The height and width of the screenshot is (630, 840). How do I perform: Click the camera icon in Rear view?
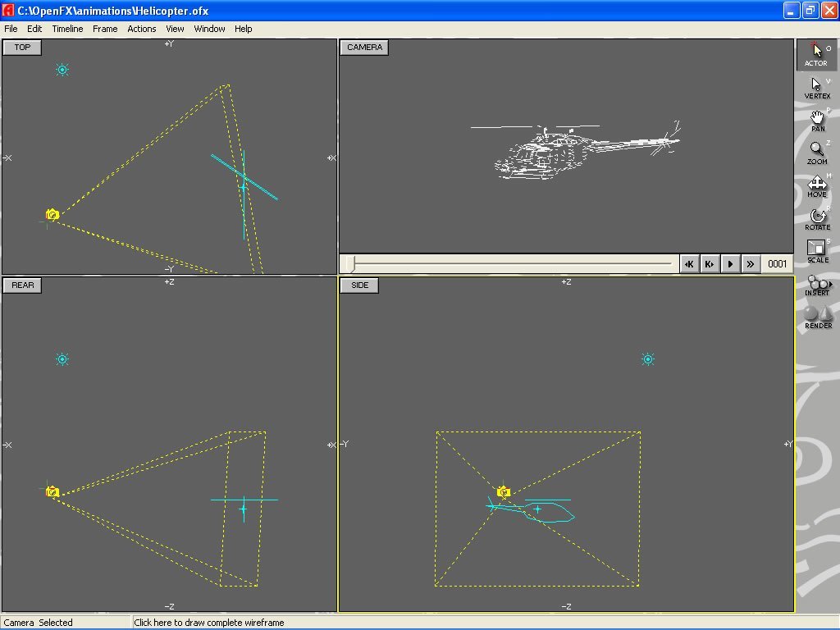[52, 491]
